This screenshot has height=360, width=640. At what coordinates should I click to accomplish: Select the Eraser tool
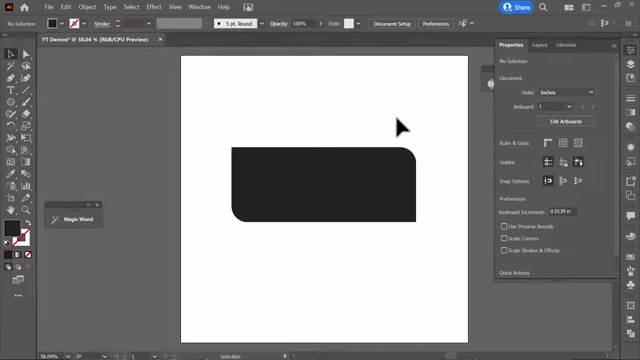(26, 114)
